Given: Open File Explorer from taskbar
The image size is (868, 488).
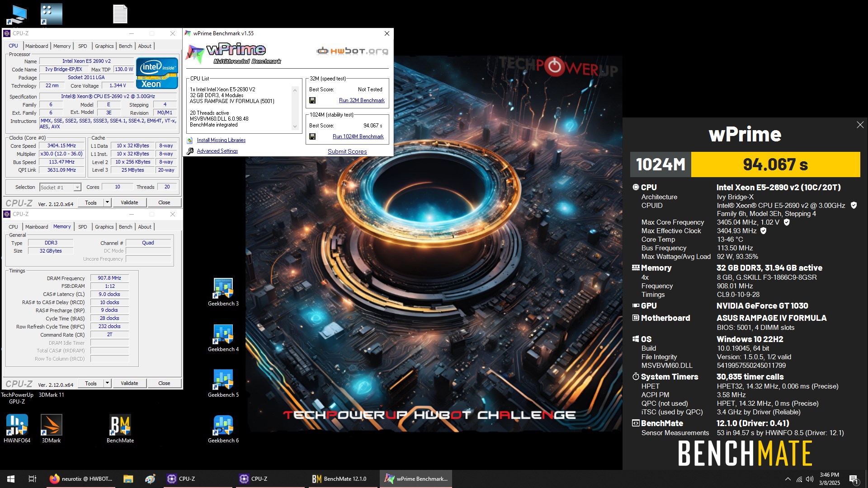Looking at the screenshot, I should (x=128, y=479).
